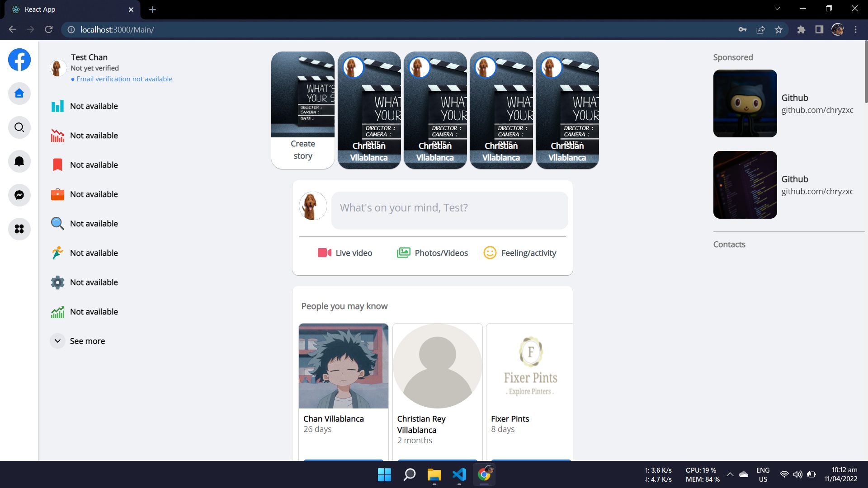Open Create story card

303,110
